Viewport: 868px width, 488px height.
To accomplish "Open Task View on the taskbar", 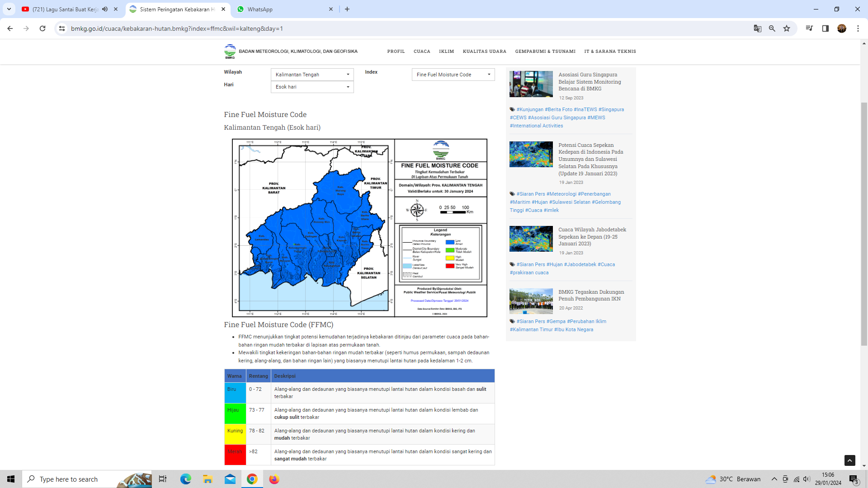I will [x=163, y=479].
